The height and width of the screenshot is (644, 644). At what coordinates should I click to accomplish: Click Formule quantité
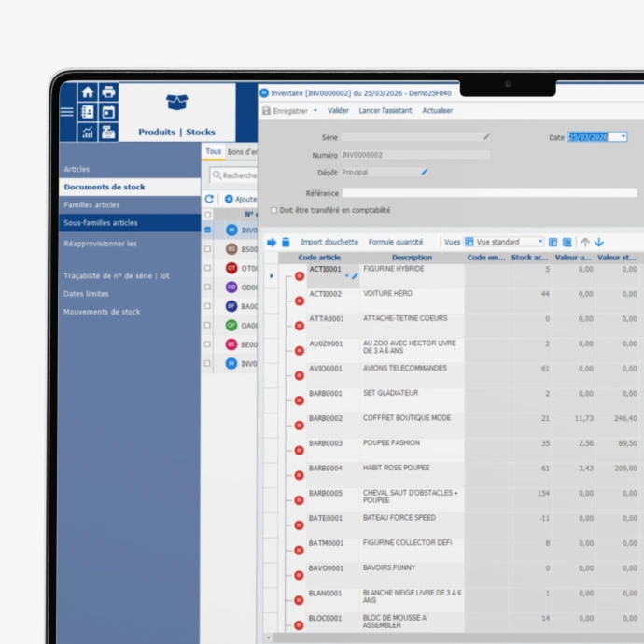click(396, 242)
